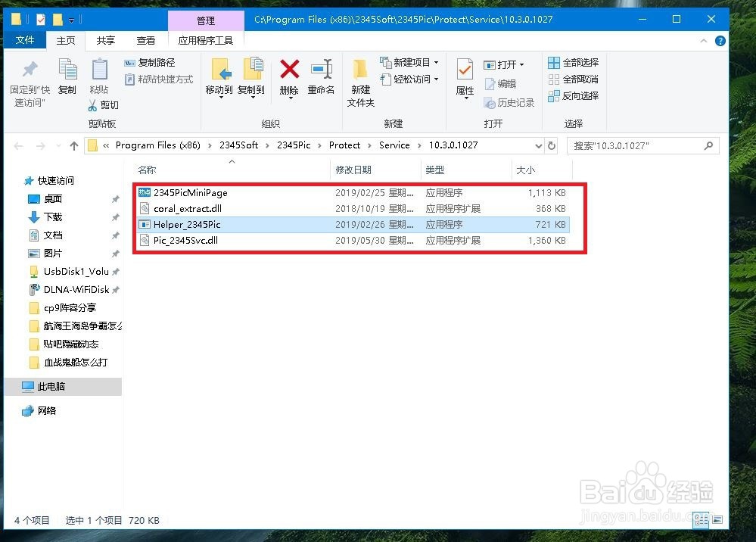
Task: Click 全部取消 select none
Action: pos(574,79)
